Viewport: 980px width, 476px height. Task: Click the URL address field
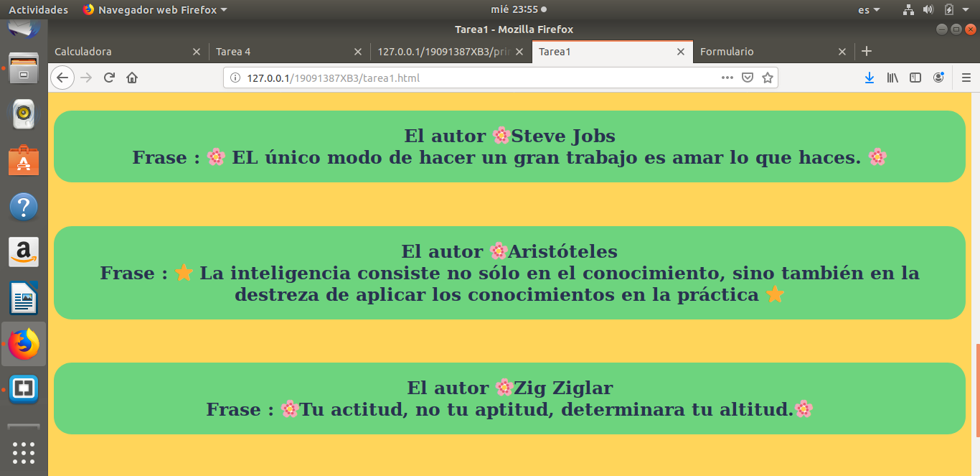(477, 78)
